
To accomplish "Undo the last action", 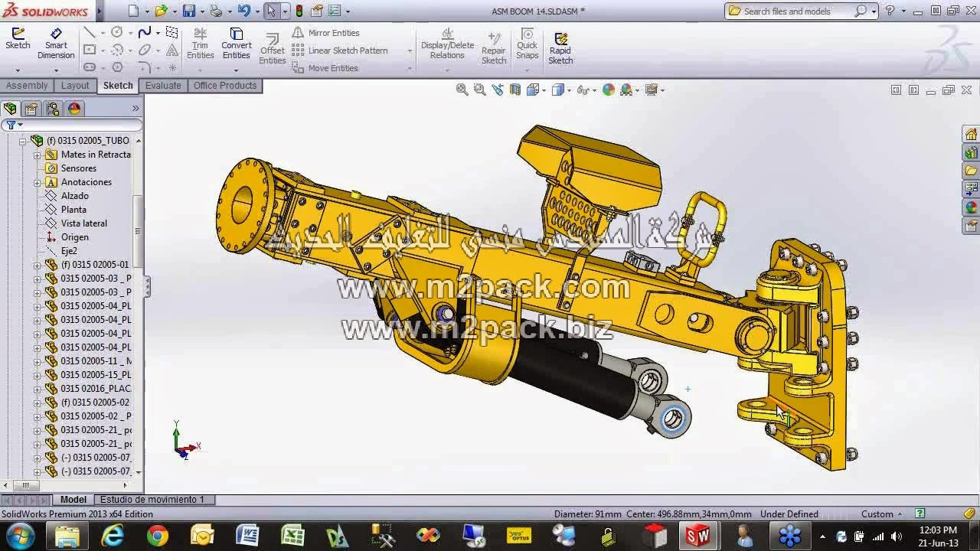I will [243, 11].
